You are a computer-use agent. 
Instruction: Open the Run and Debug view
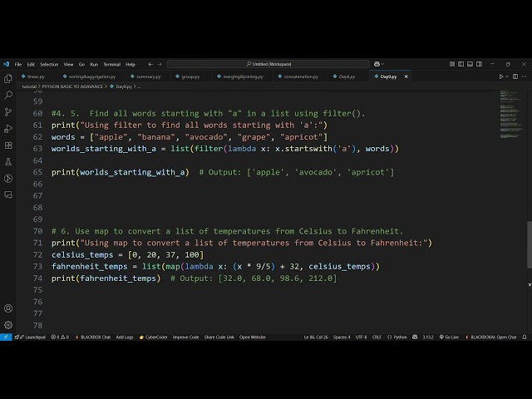8,129
